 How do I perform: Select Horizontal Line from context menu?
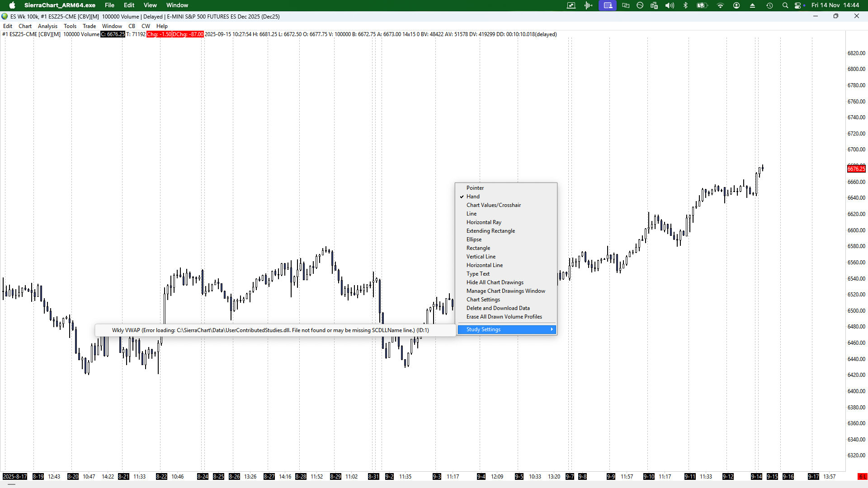[x=484, y=265]
